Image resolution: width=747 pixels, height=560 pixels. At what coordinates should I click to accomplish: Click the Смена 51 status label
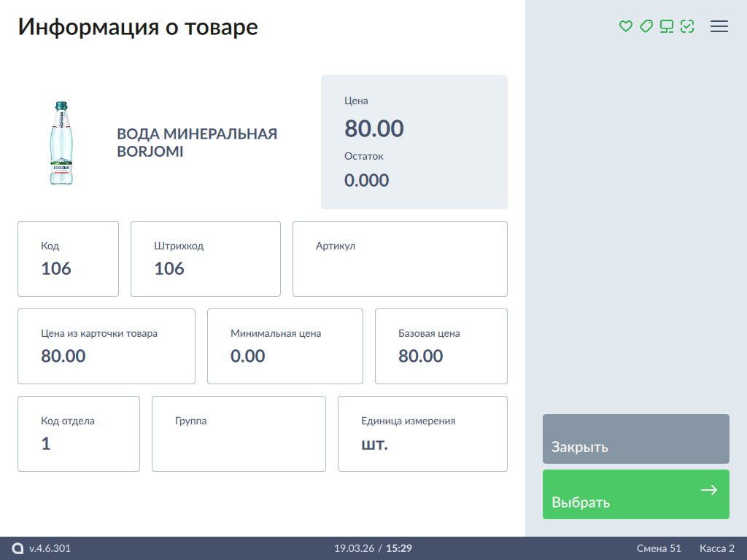pos(659,548)
